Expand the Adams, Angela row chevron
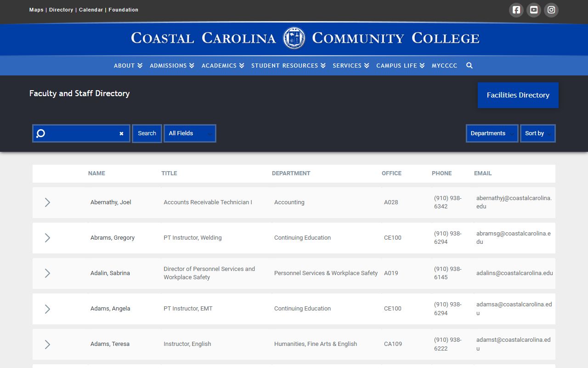Screen dimensions: 588x368 click(x=47, y=309)
